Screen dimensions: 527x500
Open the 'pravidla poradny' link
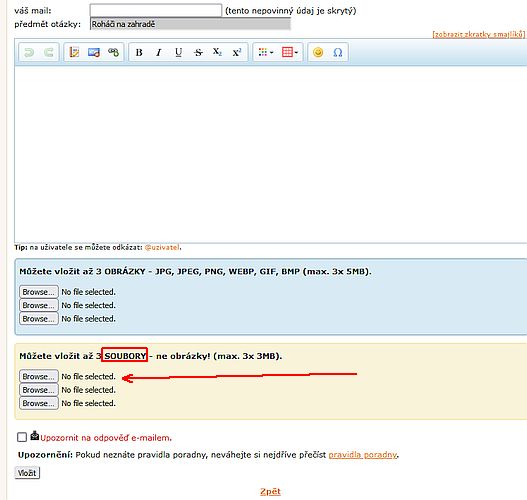(x=363, y=455)
